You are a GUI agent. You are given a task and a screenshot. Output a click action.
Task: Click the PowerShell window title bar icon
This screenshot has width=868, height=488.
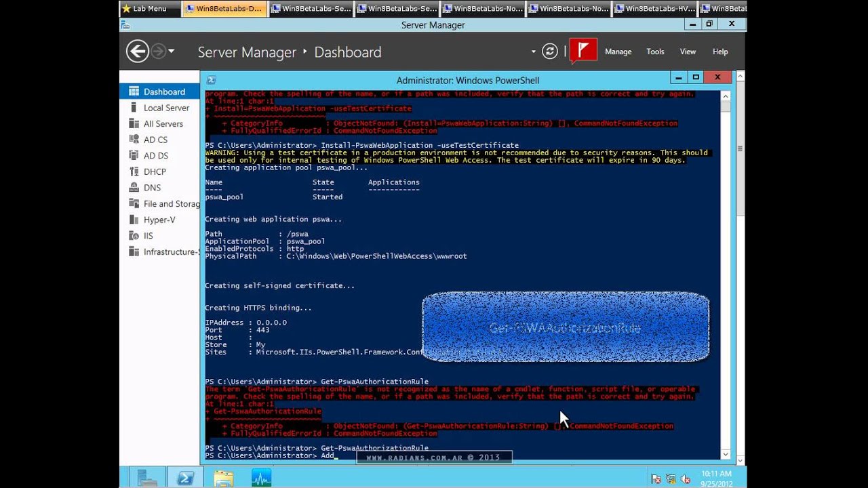pos(211,80)
